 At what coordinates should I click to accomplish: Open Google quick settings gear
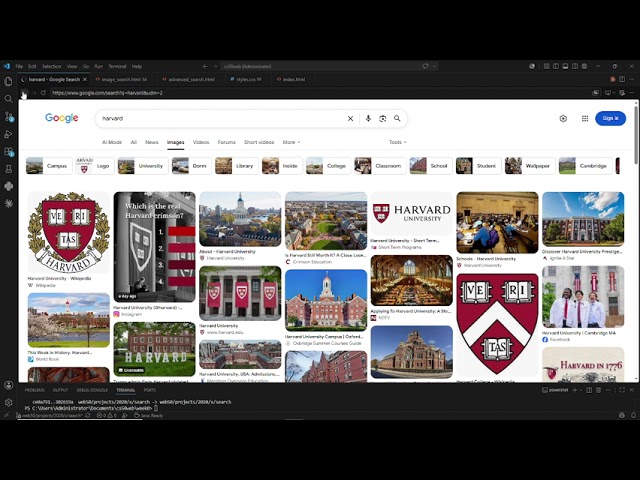563,118
